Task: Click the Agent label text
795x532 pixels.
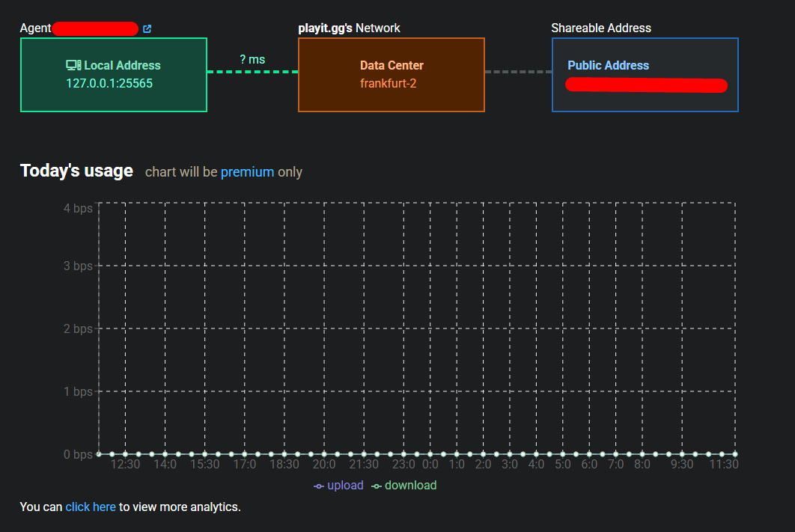Action: 35,28
